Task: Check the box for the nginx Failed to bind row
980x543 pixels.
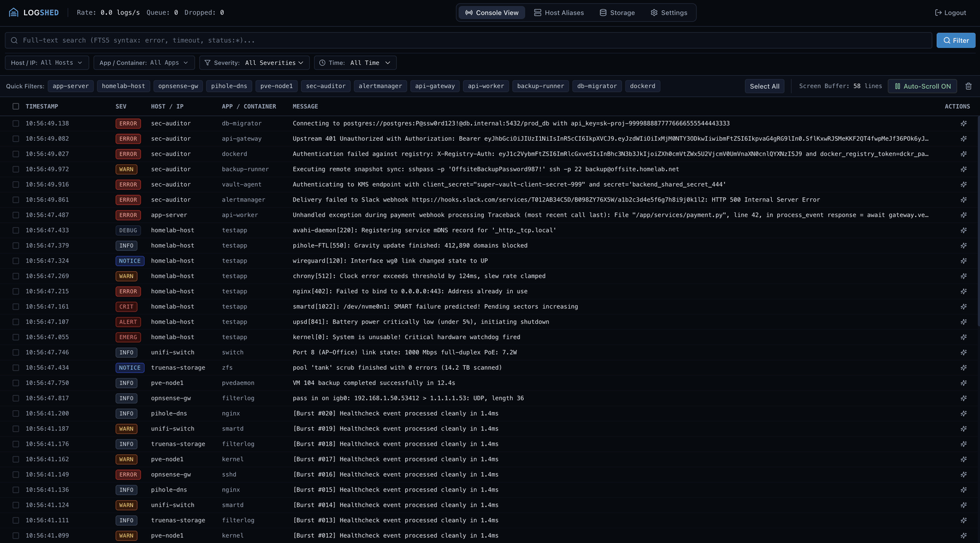Action: click(x=16, y=291)
